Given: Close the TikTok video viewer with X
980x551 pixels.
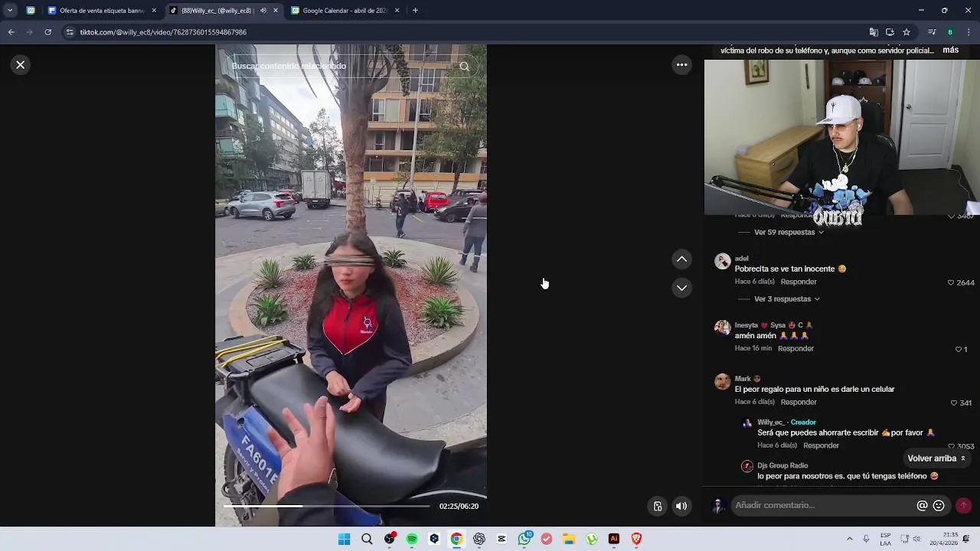Looking at the screenshot, I should click(21, 65).
